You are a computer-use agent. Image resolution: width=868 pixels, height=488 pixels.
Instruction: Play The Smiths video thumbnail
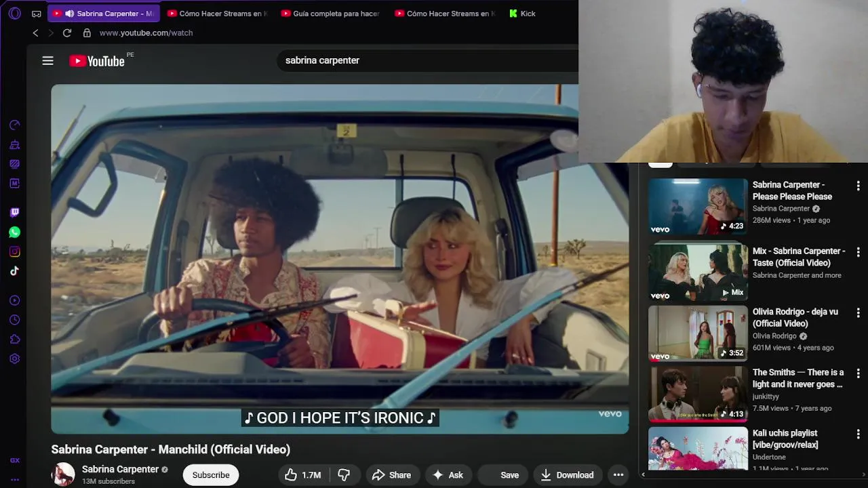point(698,394)
